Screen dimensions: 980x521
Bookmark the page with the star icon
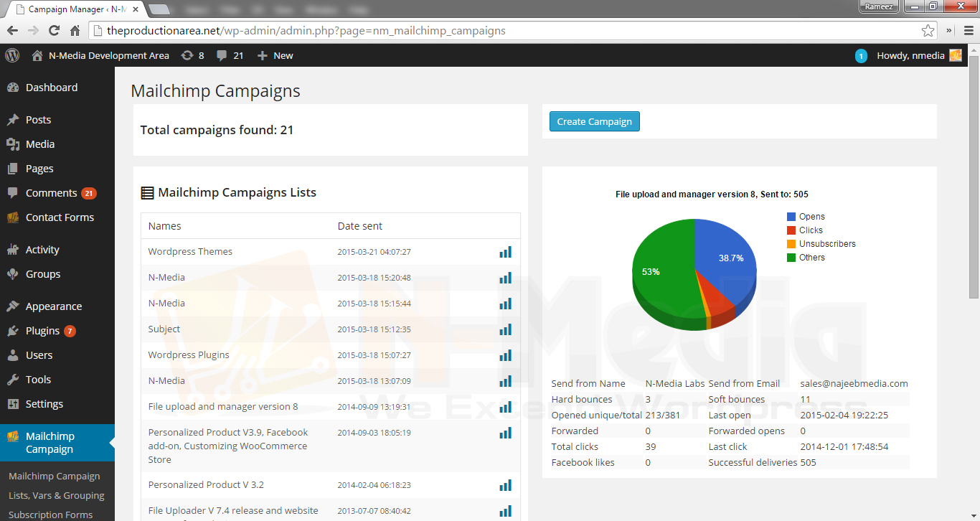[x=928, y=31]
